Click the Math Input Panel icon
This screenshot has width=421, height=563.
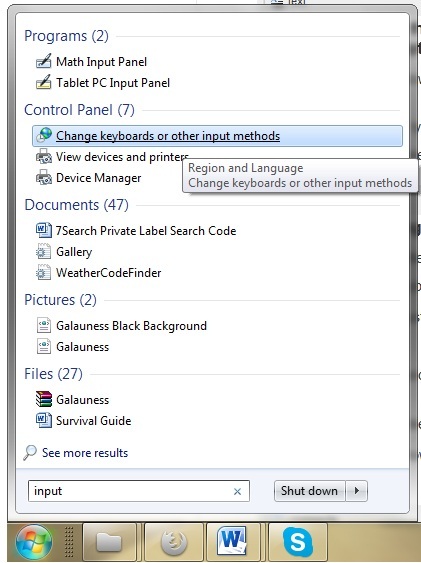43,61
